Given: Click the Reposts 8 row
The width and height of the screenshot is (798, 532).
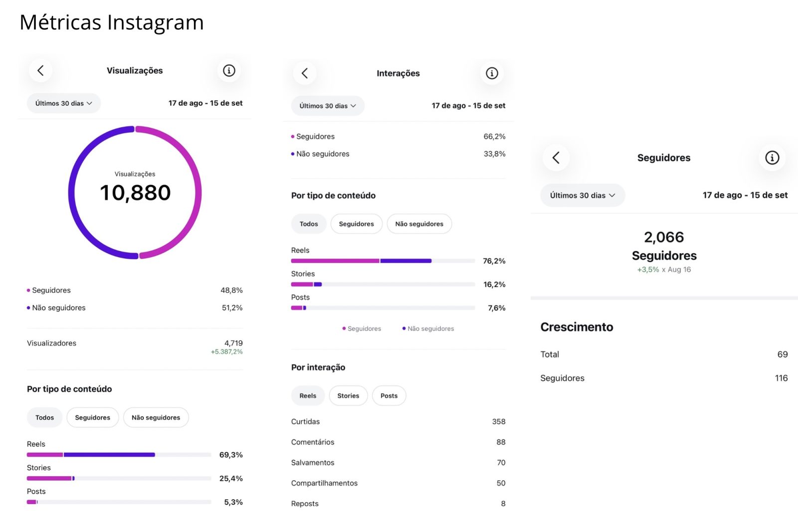Looking at the screenshot, I should pos(399,503).
